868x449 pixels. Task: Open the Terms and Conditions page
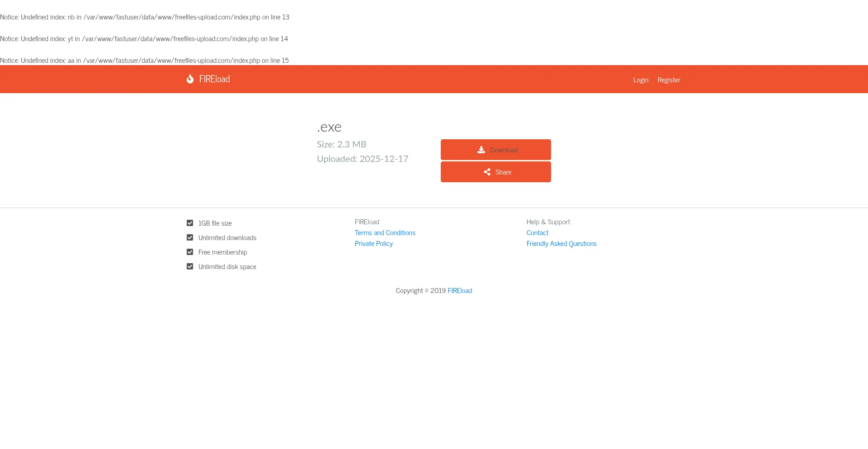[x=385, y=232]
